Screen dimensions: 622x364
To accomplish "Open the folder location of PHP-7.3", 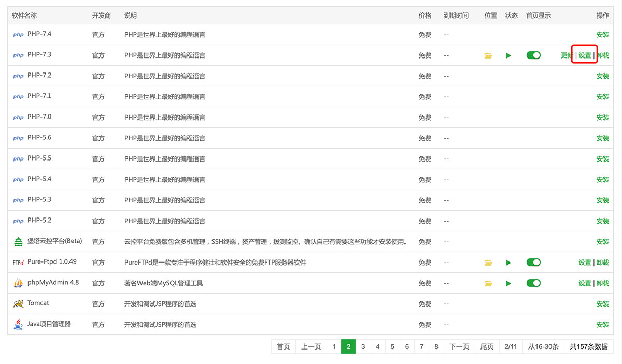I will point(488,55).
